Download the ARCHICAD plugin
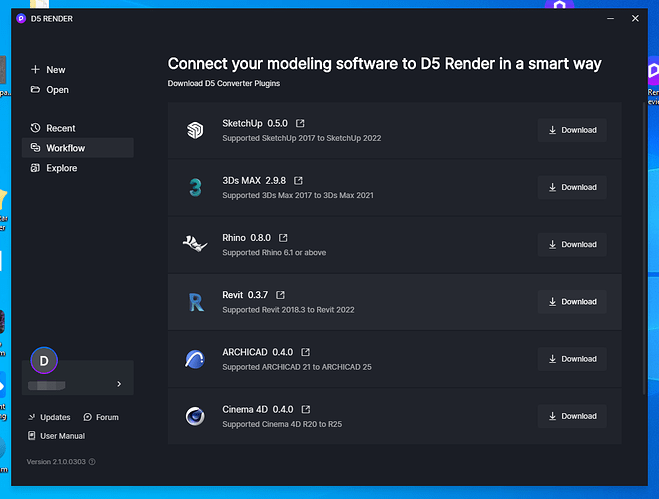Viewport: 659px width, 499px height. tap(572, 359)
